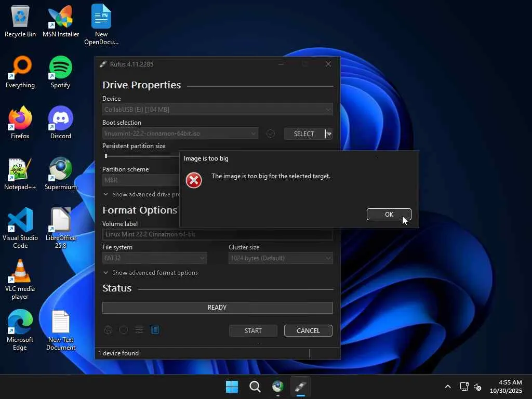This screenshot has height=399, width=532.
Task: Launch Visual Studio Code shortcut
Action: click(x=20, y=228)
